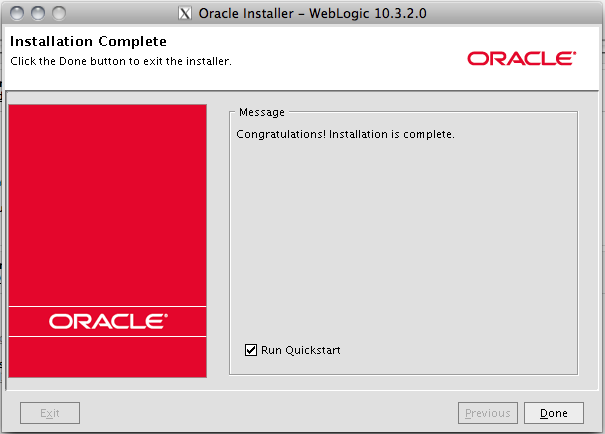Image resolution: width=605 pixels, height=434 pixels.
Task: Click the greyed-out Previous button
Action: point(488,413)
